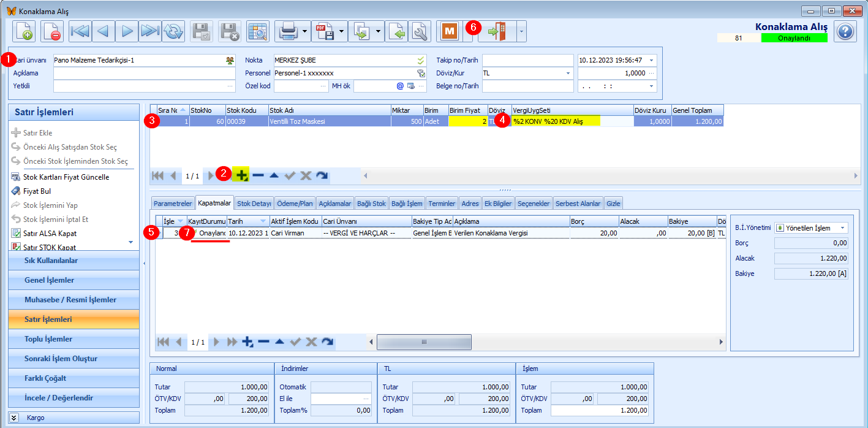
Task: Jump to the last record in the main toolbar
Action: (150, 31)
